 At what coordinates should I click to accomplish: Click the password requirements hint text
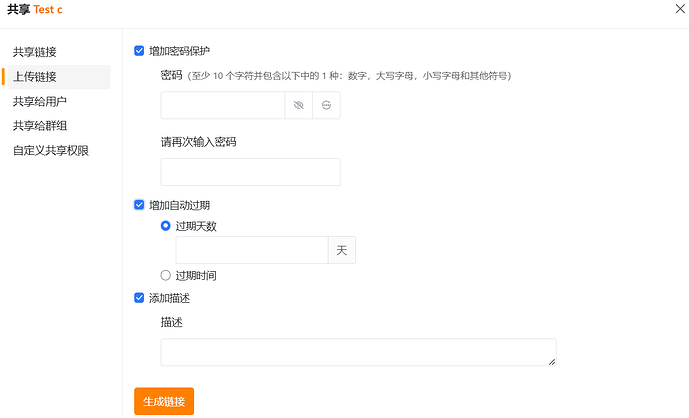[x=349, y=76]
